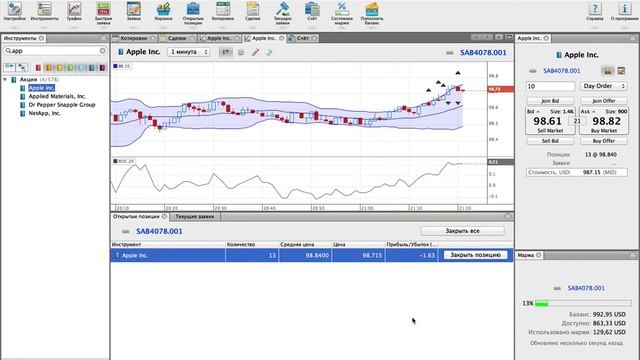This screenshot has width=640, height=360.
Task: Switch to the Сделки tab
Action: (177, 38)
